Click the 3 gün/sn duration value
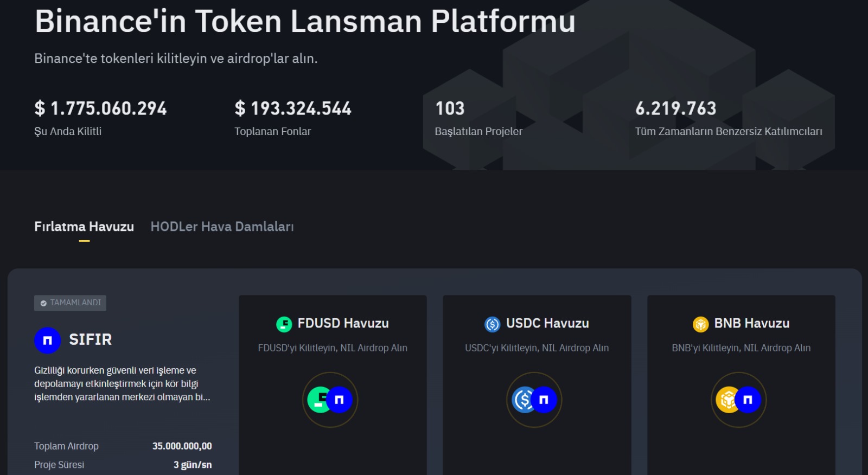The width and height of the screenshot is (868, 475). (x=193, y=465)
